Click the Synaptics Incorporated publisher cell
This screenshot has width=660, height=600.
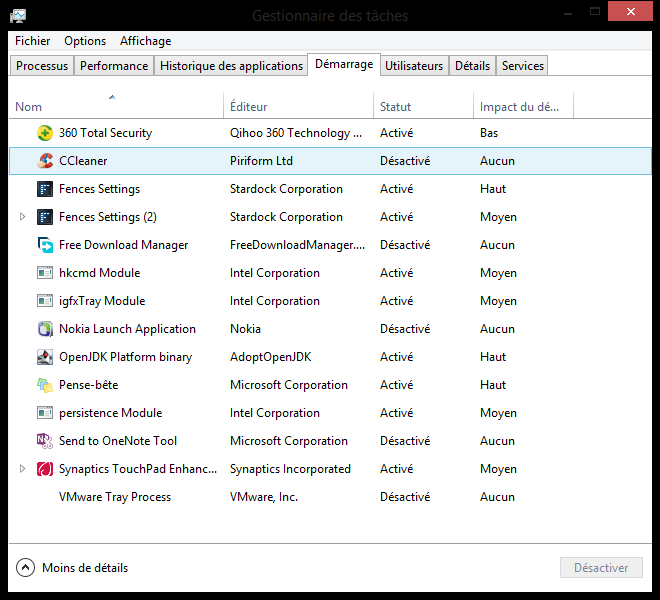(x=290, y=469)
